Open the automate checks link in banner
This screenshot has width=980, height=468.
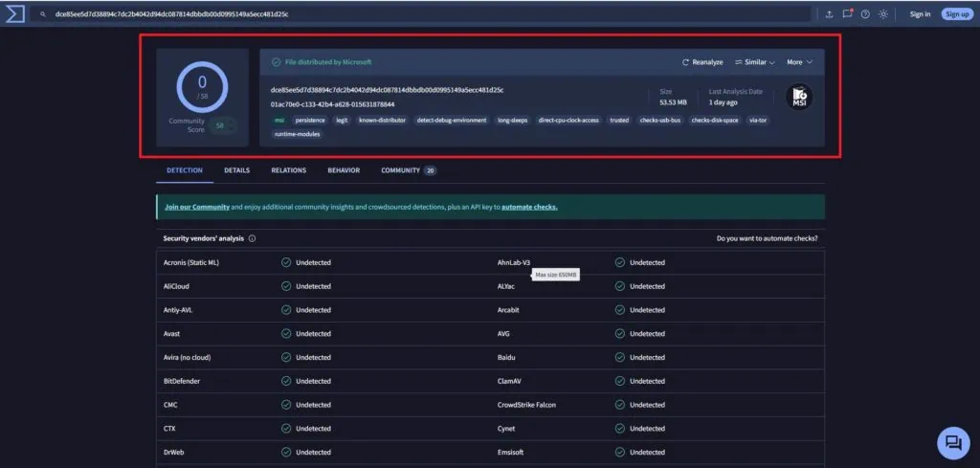point(529,207)
